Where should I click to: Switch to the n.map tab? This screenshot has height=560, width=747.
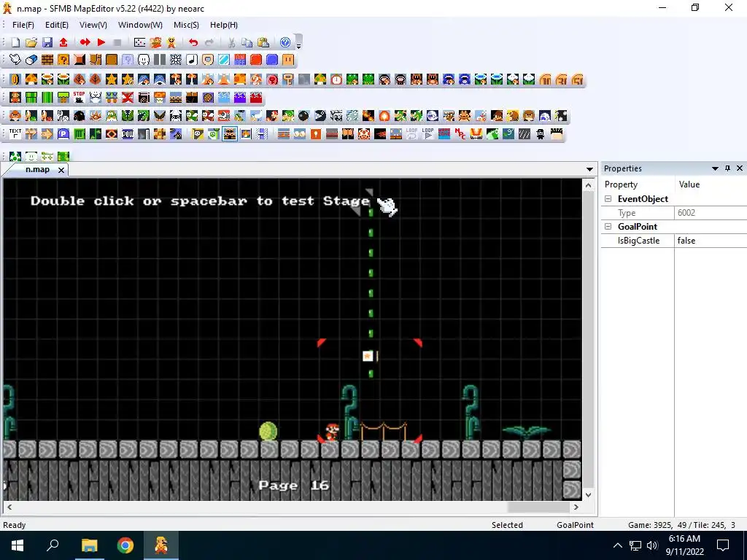(37, 169)
